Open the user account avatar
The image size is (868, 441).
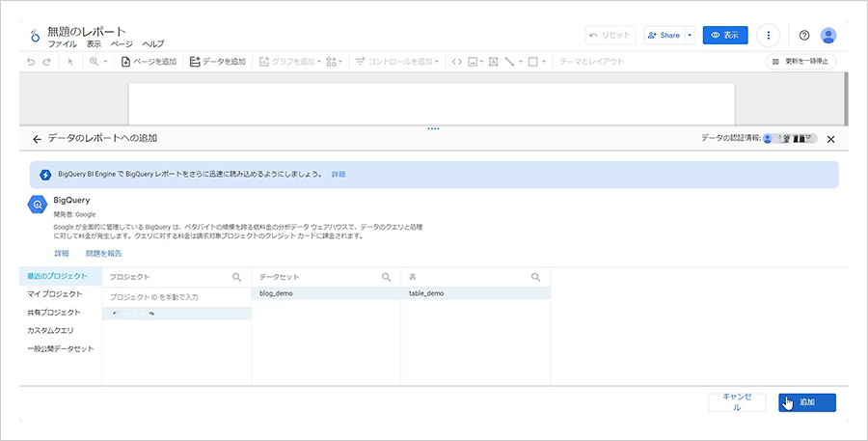point(828,35)
